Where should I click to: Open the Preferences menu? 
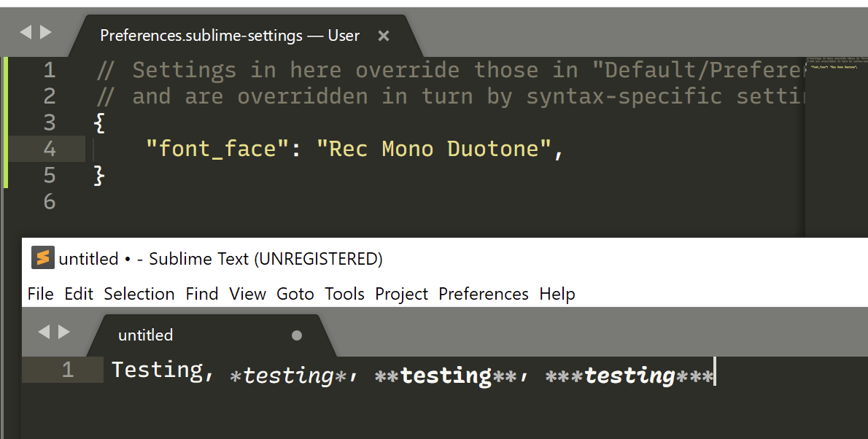click(x=484, y=294)
